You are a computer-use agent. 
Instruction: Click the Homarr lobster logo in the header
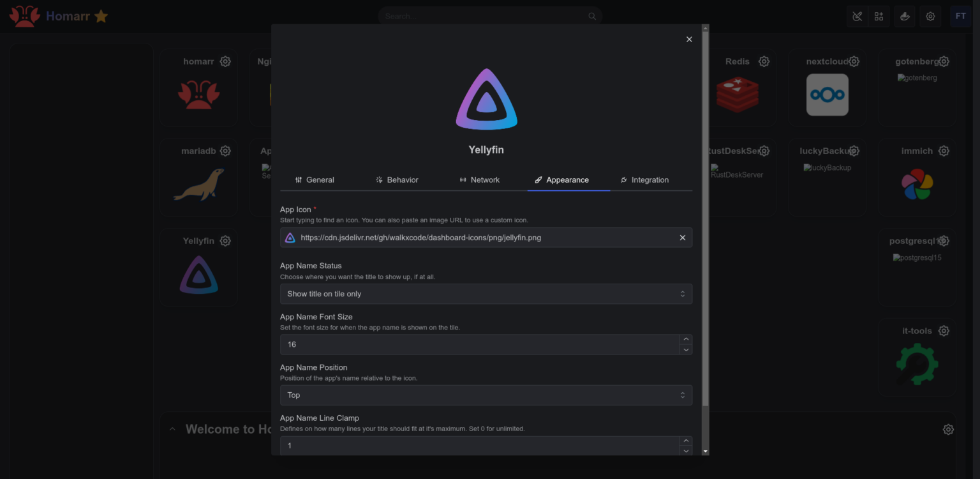click(x=25, y=17)
